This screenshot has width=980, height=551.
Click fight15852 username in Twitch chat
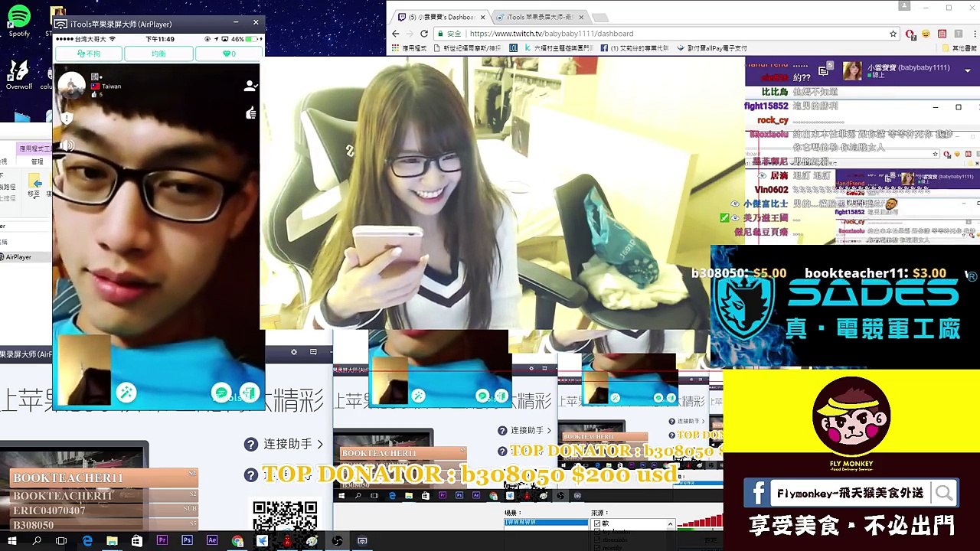pyautogui.click(x=766, y=106)
